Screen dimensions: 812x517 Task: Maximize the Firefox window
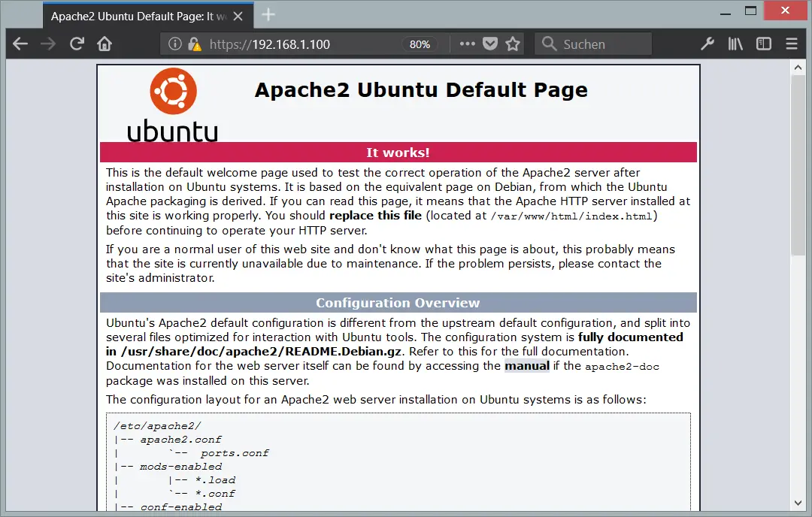point(751,11)
